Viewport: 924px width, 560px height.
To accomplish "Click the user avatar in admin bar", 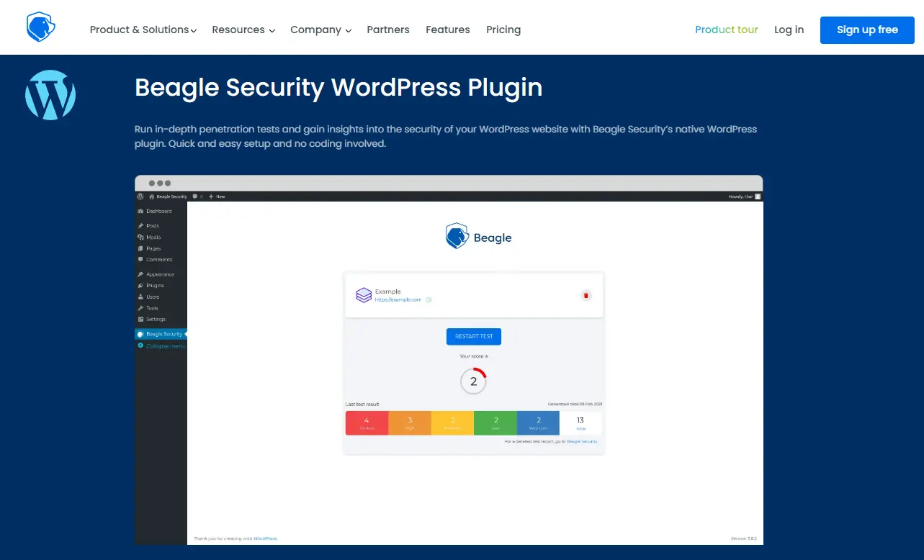I will [x=758, y=196].
